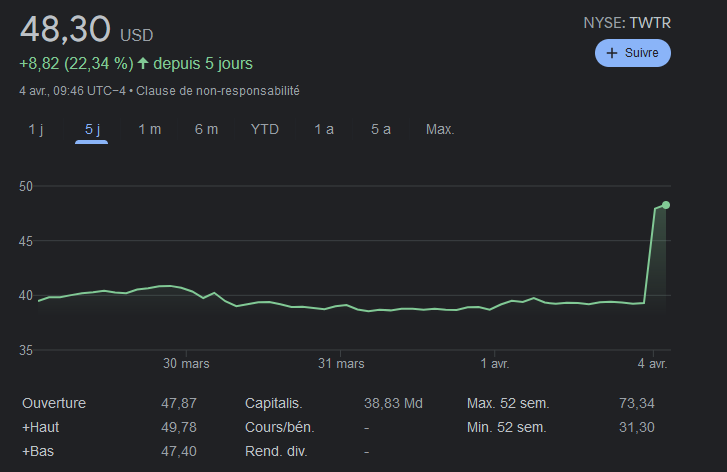
Task: Switch to the 1 j time range
Action: [x=36, y=129]
